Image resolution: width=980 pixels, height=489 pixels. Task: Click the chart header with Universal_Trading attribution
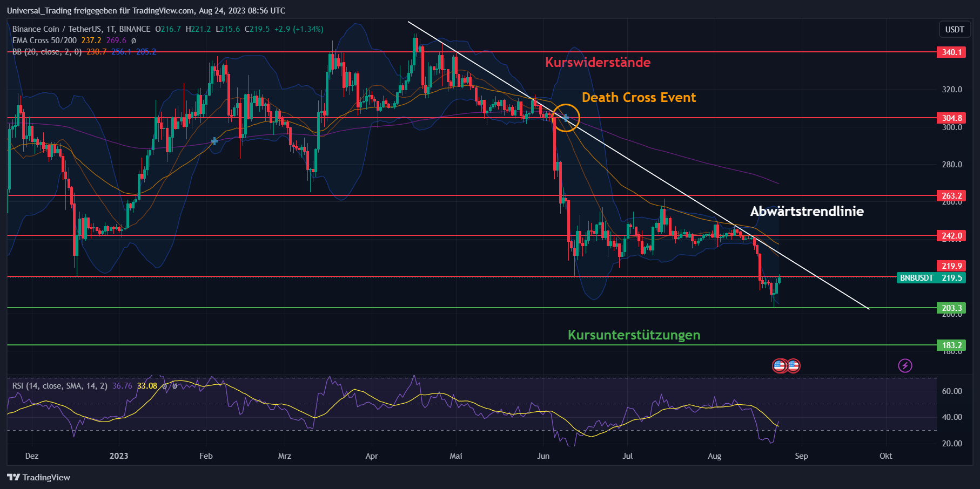pyautogui.click(x=146, y=11)
